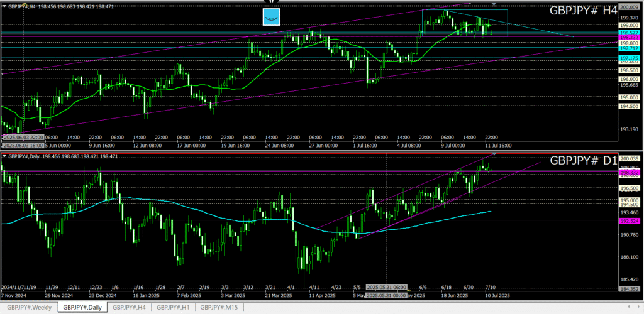
Task: Grab the H4 chart shift triangle marker
Action: click(494, 4)
